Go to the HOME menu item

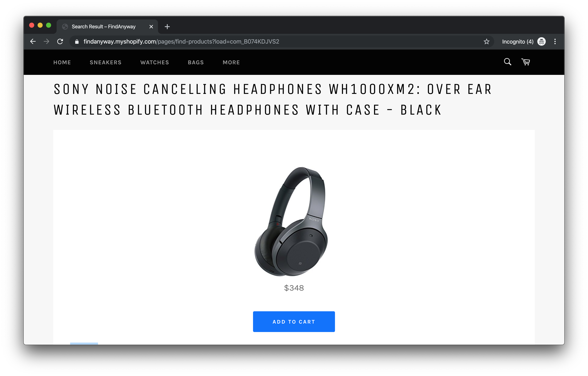62,62
